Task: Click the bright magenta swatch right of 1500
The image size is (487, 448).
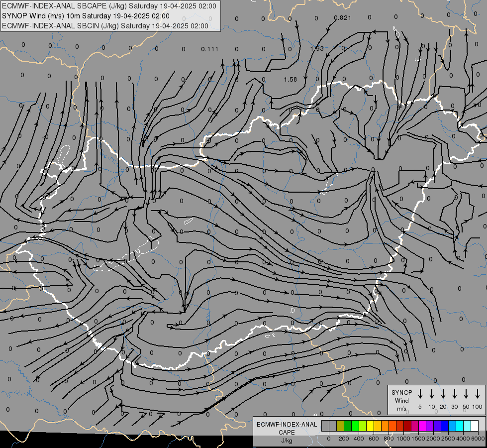Action: click(422, 426)
